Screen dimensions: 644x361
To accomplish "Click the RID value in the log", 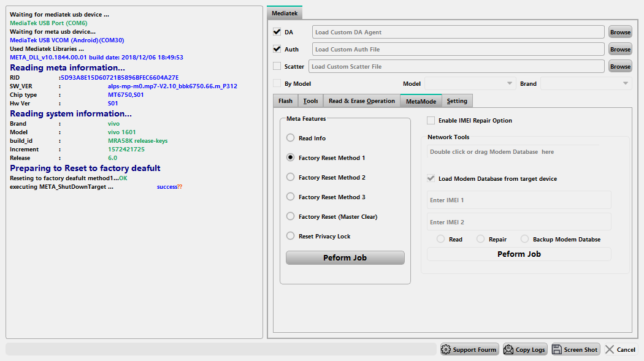I will click(x=119, y=78).
